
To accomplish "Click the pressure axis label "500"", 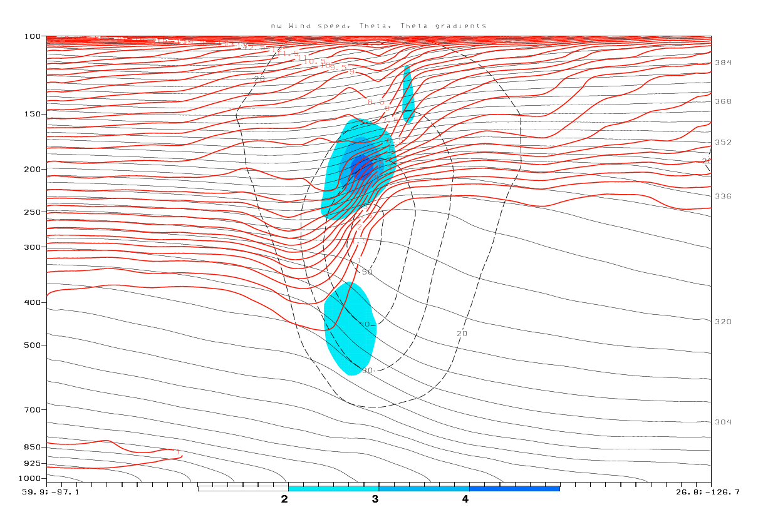I will pyautogui.click(x=33, y=345).
